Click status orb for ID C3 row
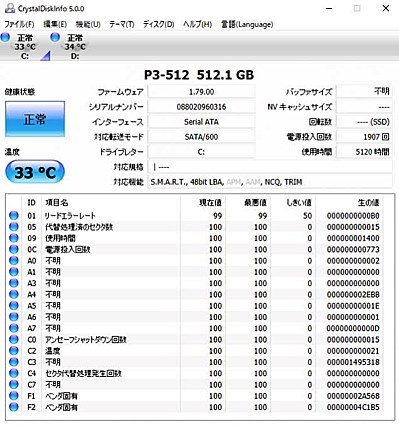Image resolution: width=399 pixels, height=425 pixels. coord(14,362)
